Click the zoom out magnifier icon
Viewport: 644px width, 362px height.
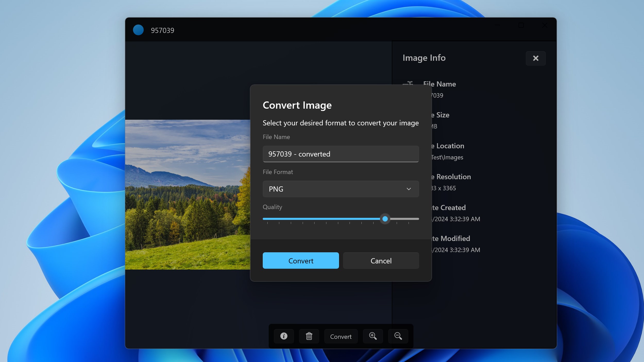click(x=398, y=336)
